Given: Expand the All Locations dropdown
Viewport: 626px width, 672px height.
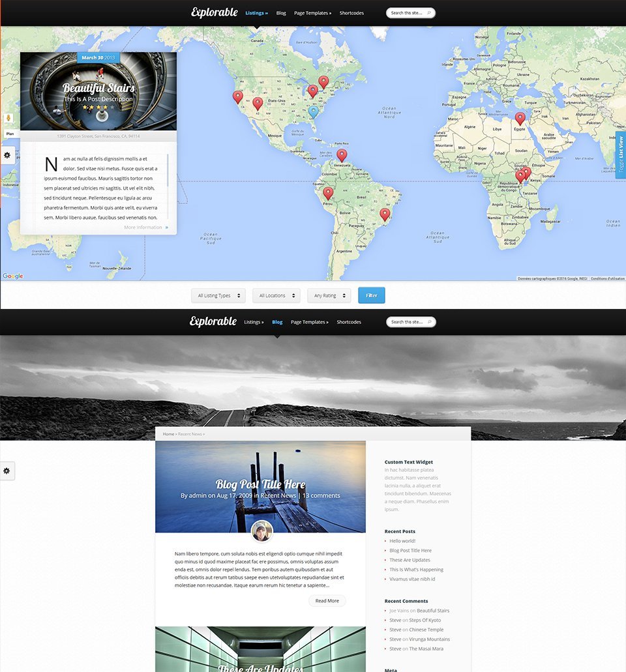Looking at the screenshot, I should 276,295.
